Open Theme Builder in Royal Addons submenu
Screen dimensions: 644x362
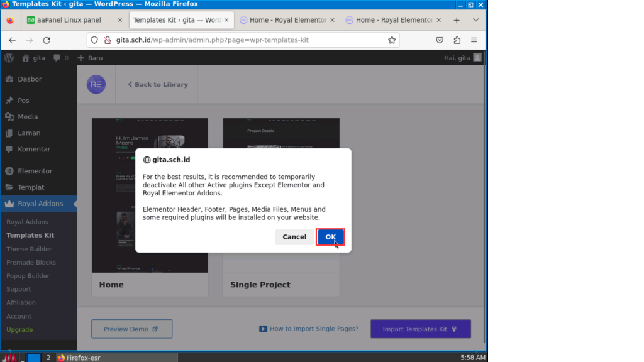point(29,249)
